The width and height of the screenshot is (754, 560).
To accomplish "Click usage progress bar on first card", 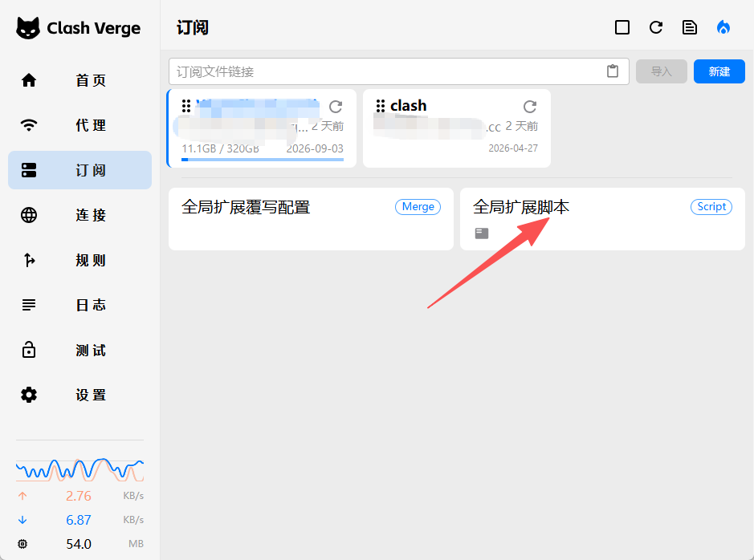I will point(263,160).
